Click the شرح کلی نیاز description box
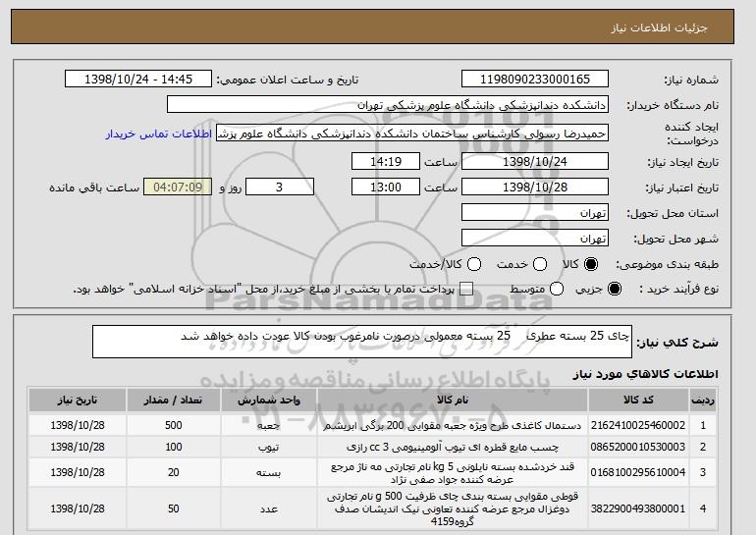The height and width of the screenshot is (535, 756). click(x=362, y=342)
